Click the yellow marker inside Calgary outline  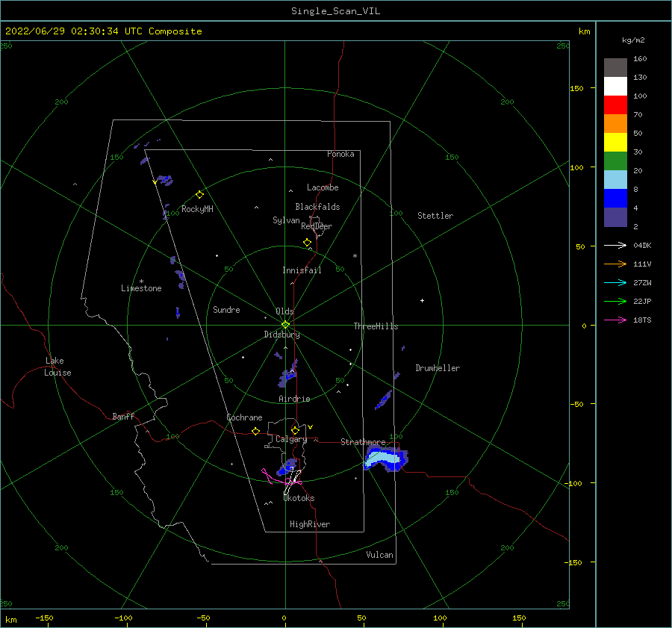point(295,430)
